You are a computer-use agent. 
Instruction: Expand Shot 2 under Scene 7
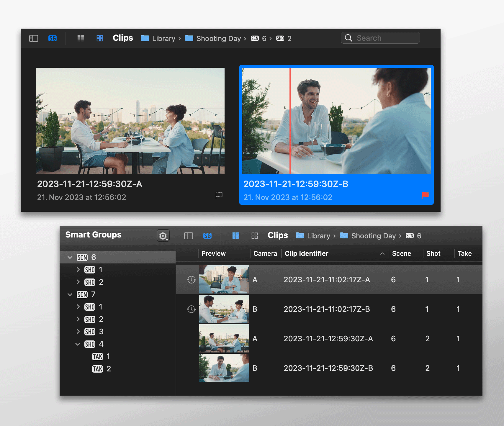(78, 319)
